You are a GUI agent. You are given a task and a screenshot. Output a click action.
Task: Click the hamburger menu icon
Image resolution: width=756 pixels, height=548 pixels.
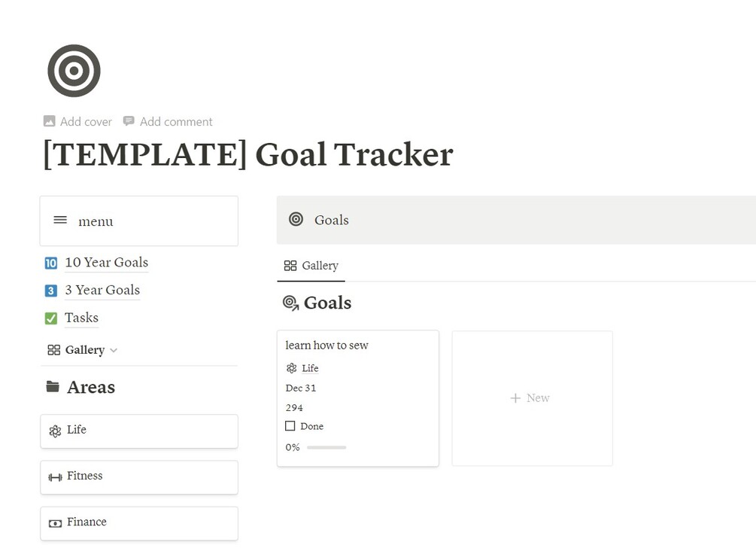coord(60,220)
